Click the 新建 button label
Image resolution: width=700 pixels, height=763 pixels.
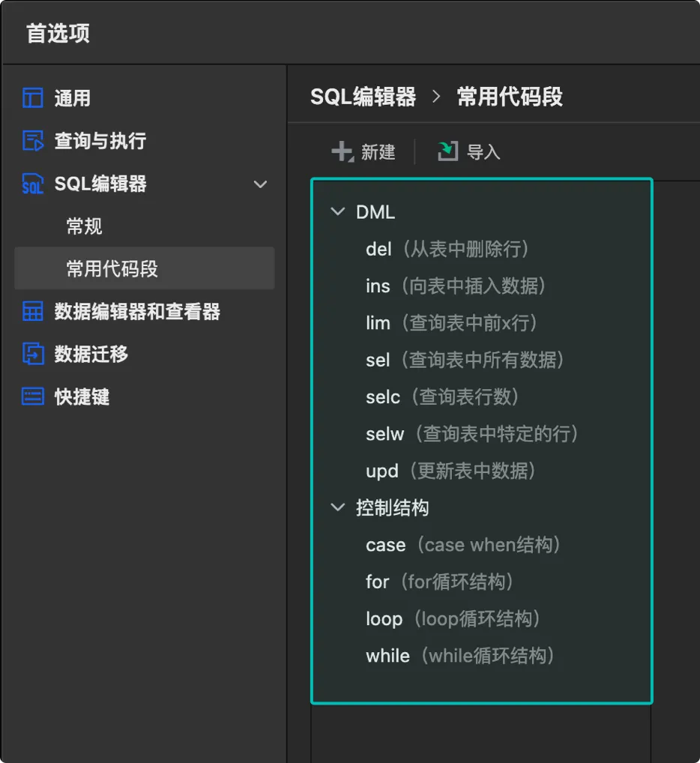378,152
